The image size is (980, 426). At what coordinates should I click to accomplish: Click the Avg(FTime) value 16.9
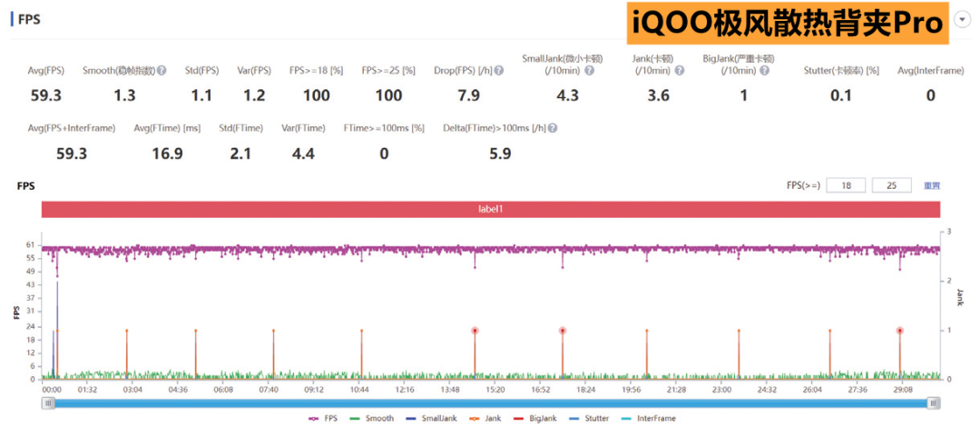pos(168,154)
